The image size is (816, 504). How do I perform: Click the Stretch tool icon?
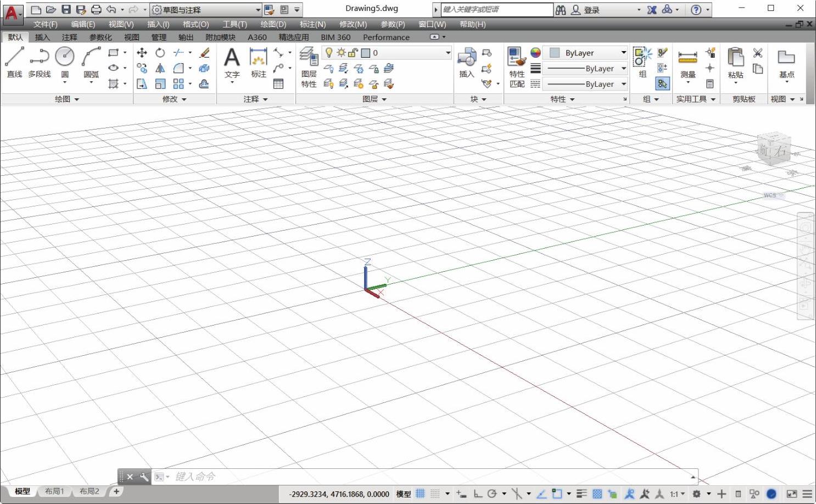click(x=142, y=83)
